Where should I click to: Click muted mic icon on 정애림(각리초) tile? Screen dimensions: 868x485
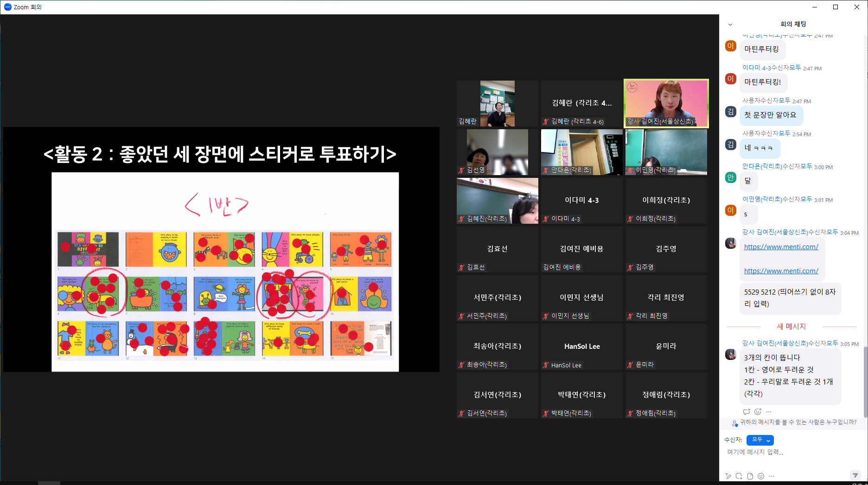pos(630,413)
